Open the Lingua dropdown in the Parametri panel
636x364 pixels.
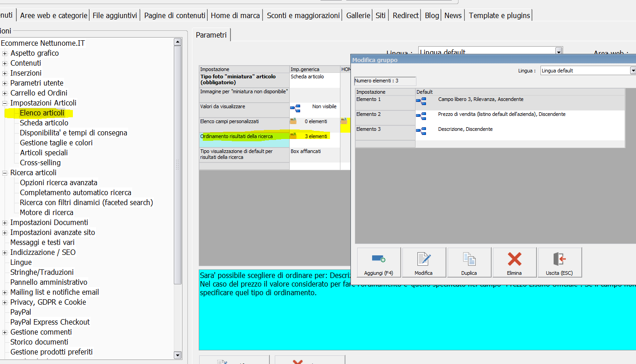[x=559, y=51]
